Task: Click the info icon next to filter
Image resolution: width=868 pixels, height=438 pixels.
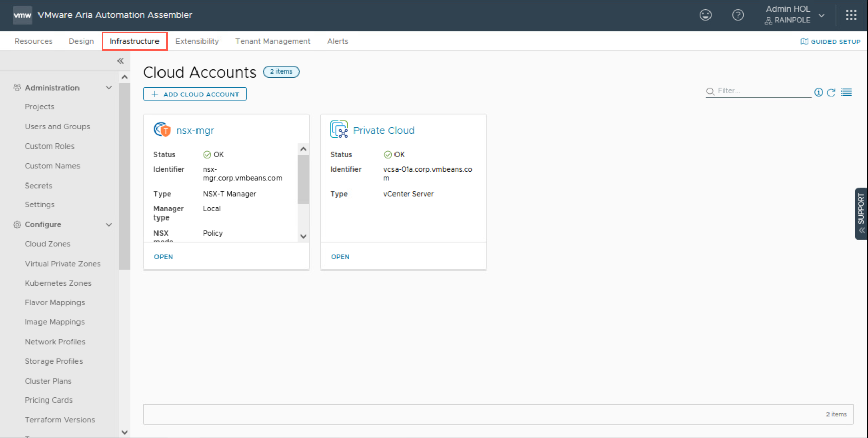Action: [818, 92]
